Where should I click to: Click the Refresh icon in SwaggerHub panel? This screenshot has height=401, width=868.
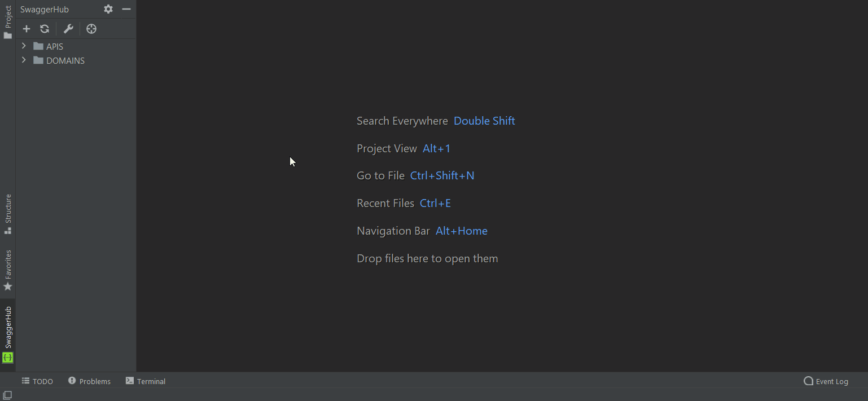point(45,28)
